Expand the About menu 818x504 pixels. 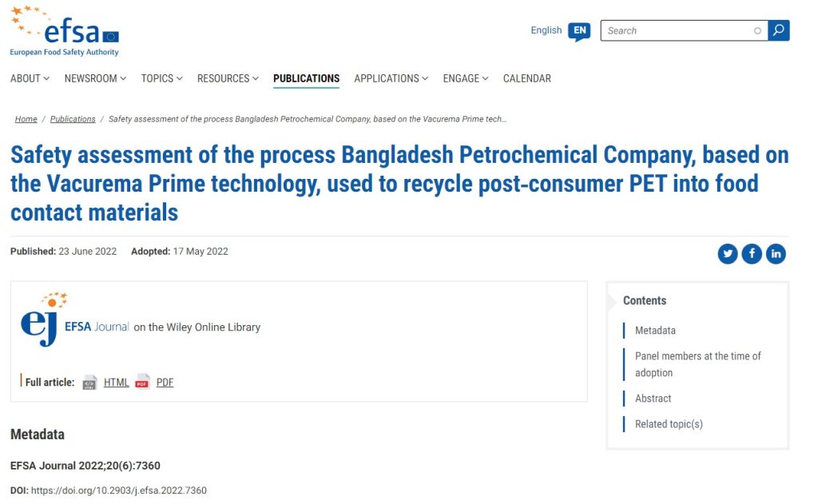[30, 78]
